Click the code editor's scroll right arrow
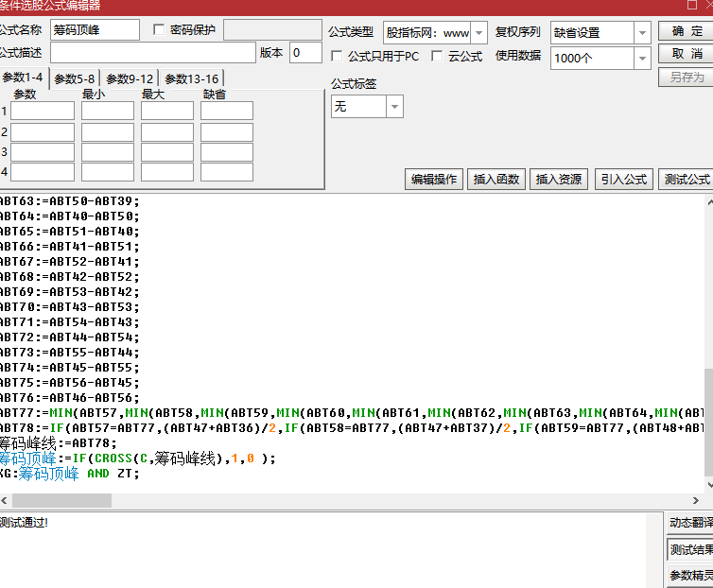The height and width of the screenshot is (588, 713). pos(696,501)
